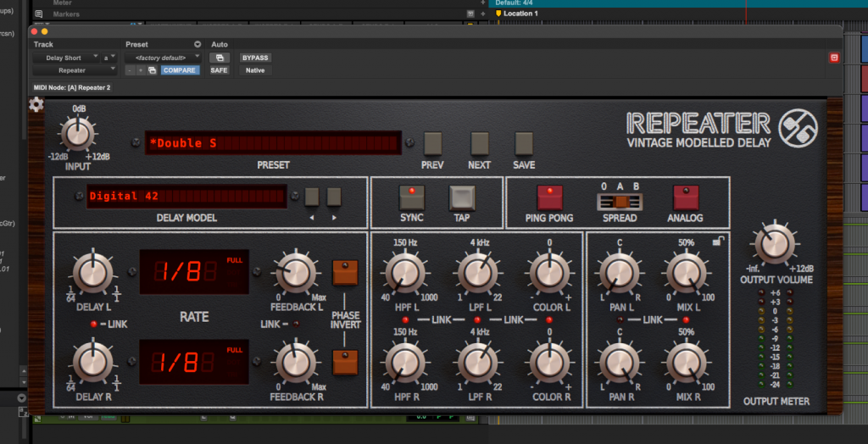This screenshot has height=444, width=868.
Task: Click the COMPARE button
Action: [x=180, y=70]
